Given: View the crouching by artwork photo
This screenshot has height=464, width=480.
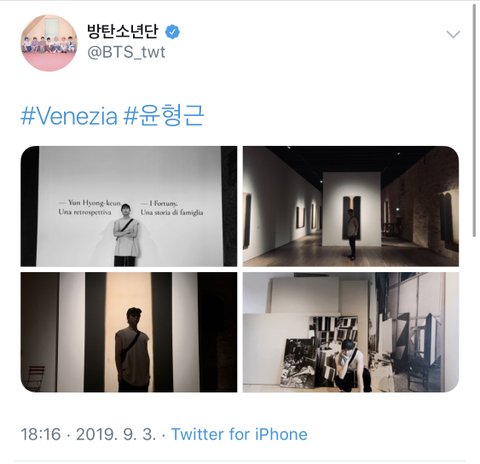Looking at the screenshot, I should point(351,332).
